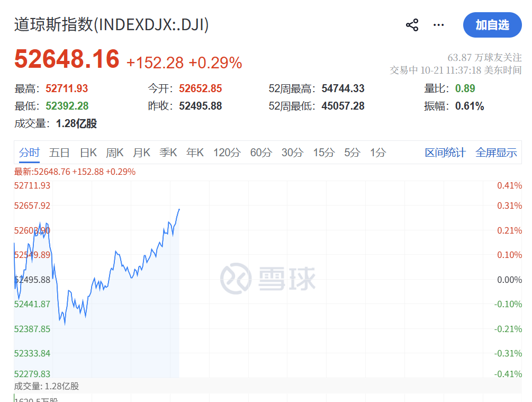The height and width of the screenshot is (402, 532).
Task: Click the 最新:52648.76 chart header line
Action: click(75, 172)
